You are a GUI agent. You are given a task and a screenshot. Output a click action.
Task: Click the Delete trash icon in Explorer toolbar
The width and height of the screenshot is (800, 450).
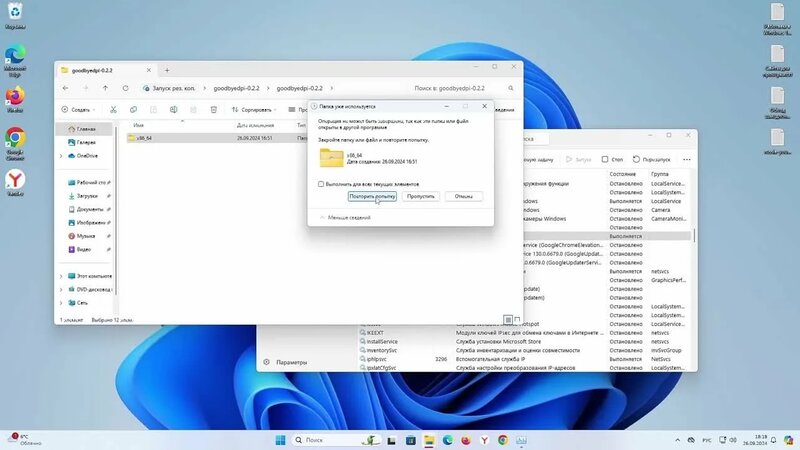(214, 110)
